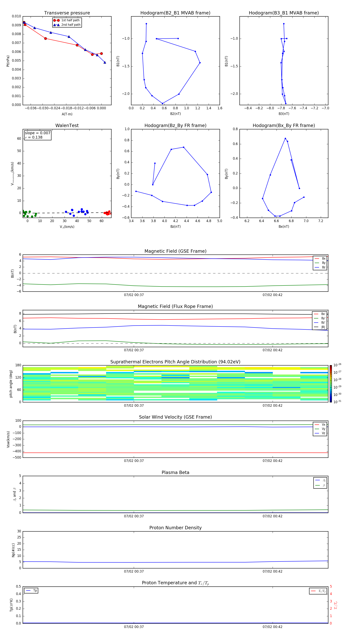This screenshot has height=644, width=351.
Task: Click the 'Hodogram(Bx_By FR frame)' title
Action: (284, 125)
